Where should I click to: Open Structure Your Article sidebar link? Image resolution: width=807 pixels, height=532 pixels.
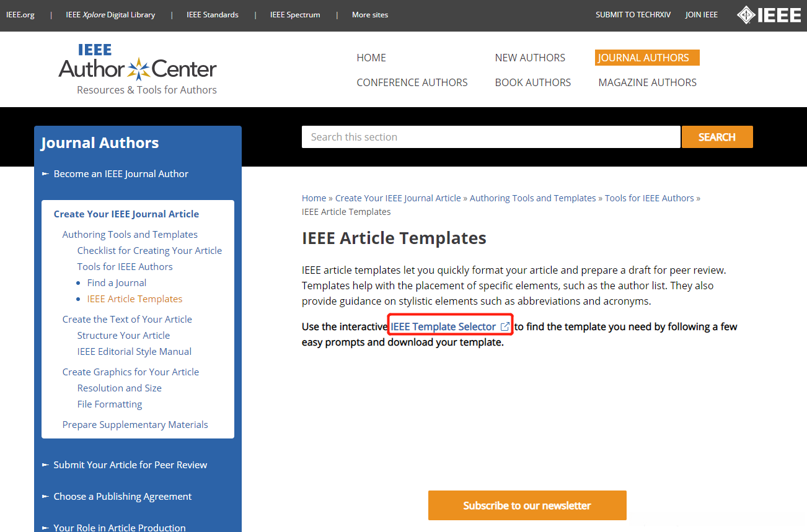[x=123, y=336]
